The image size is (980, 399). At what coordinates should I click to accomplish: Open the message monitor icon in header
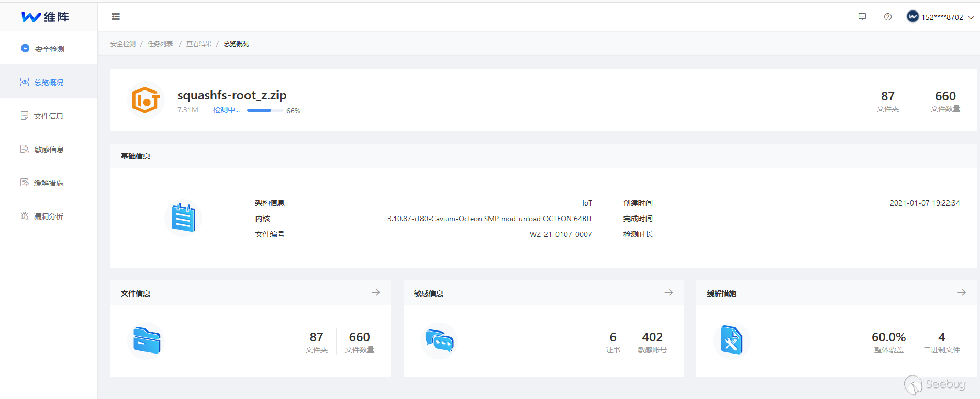(862, 17)
